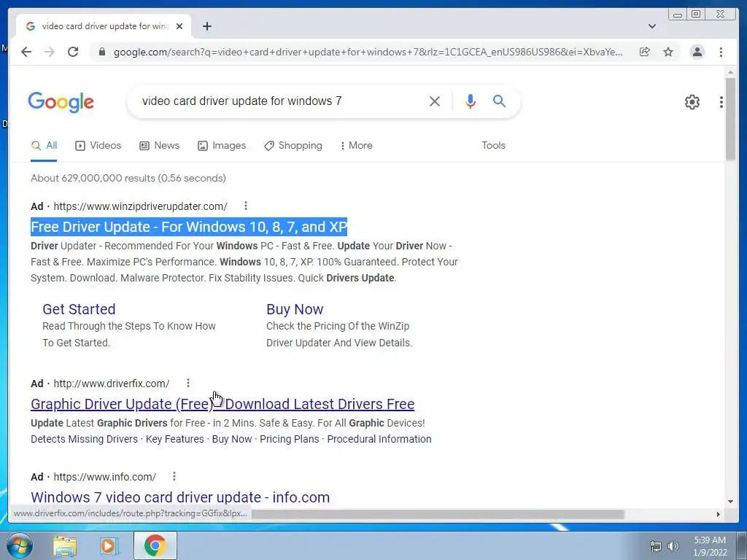Viewport: 747px width, 560px height.
Task: Expand the More search categories menu
Action: click(x=357, y=146)
